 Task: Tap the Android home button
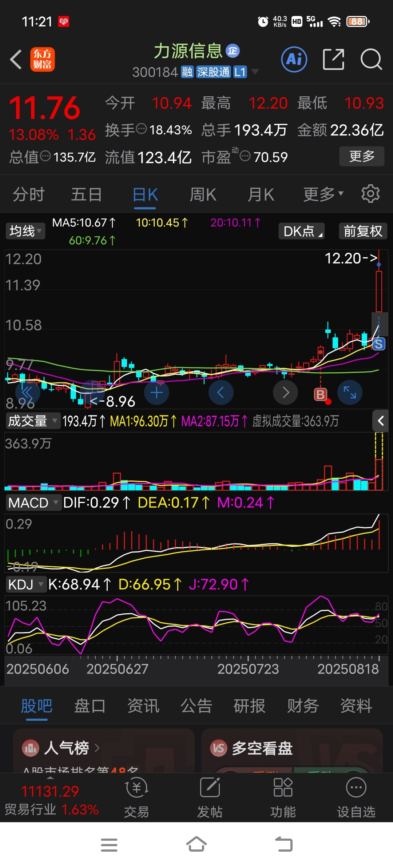coord(196,844)
